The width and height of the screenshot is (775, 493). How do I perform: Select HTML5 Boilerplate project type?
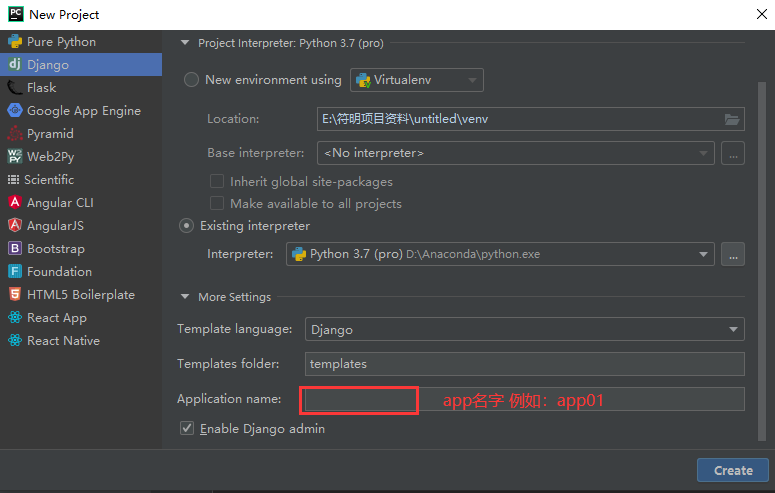(81, 294)
